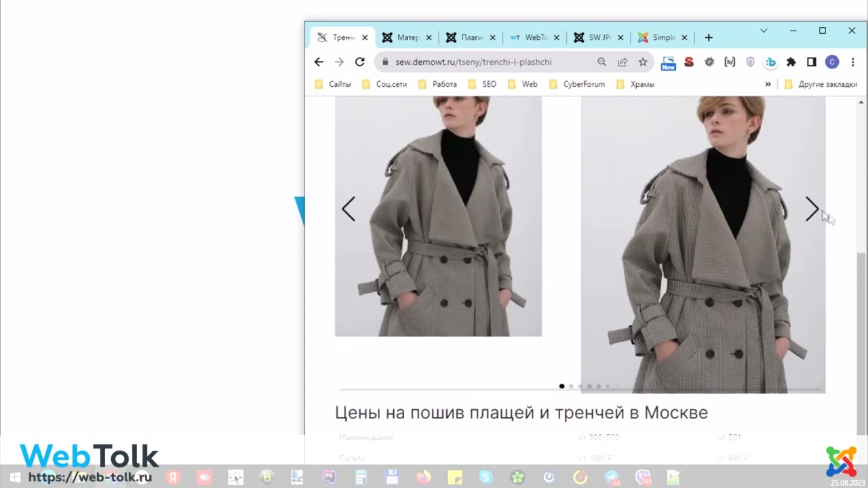
Task: Open the 'SEO' bookmarks folder
Action: click(482, 84)
